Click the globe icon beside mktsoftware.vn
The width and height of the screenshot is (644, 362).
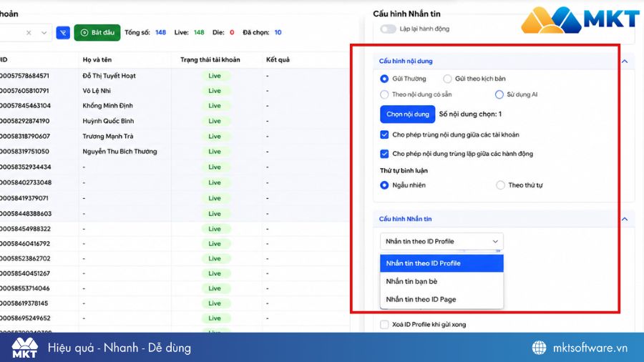point(540,348)
